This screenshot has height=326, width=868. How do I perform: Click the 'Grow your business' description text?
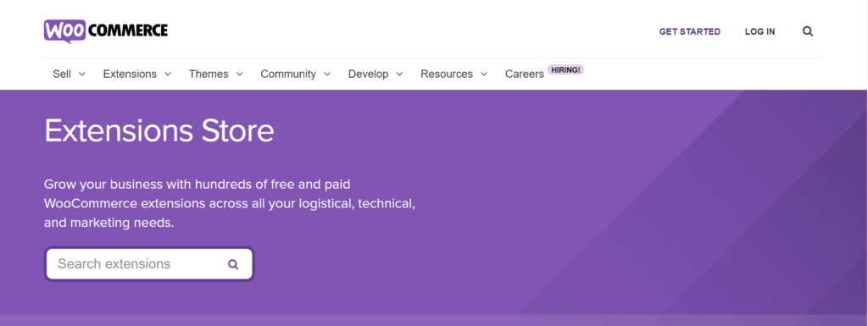point(230,204)
